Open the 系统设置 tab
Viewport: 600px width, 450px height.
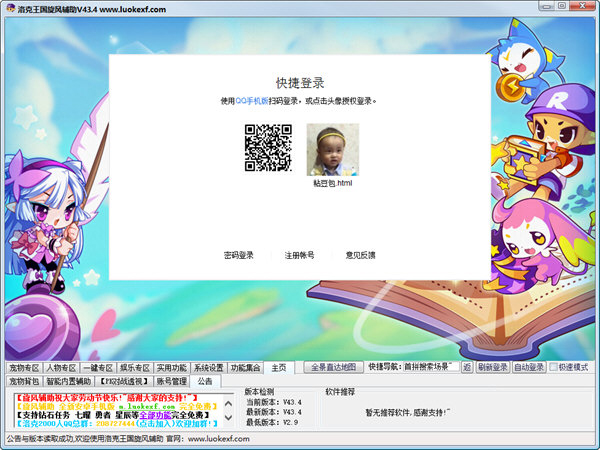pos(209,367)
